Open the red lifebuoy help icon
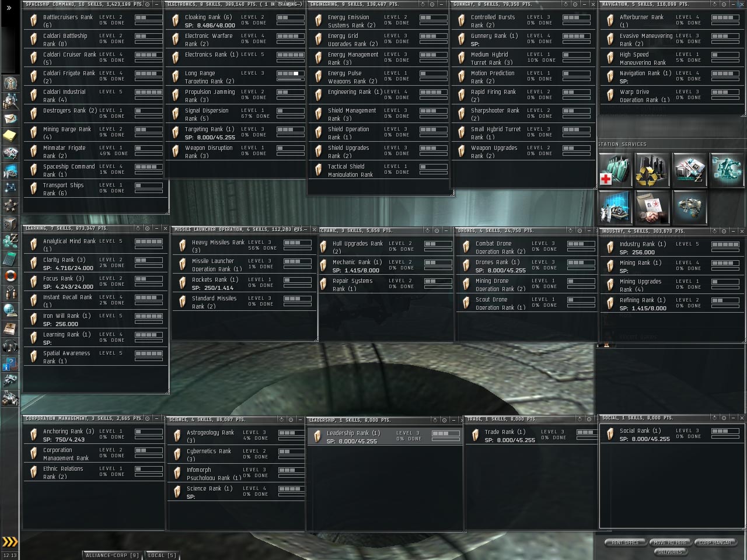Viewport: 747px width, 560px height. [10, 275]
